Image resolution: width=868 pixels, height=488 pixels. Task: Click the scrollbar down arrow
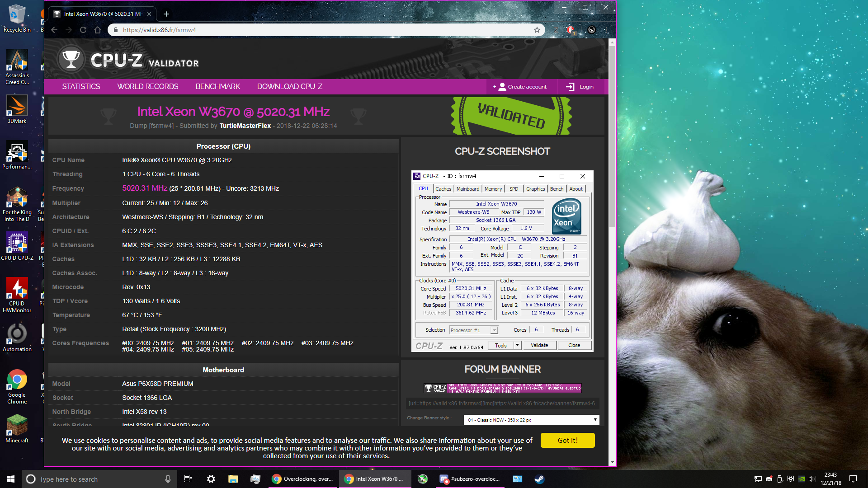click(x=612, y=462)
